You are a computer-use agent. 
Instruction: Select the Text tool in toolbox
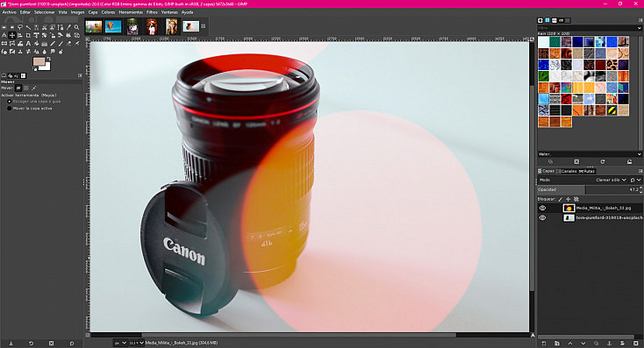tap(28, 44)
